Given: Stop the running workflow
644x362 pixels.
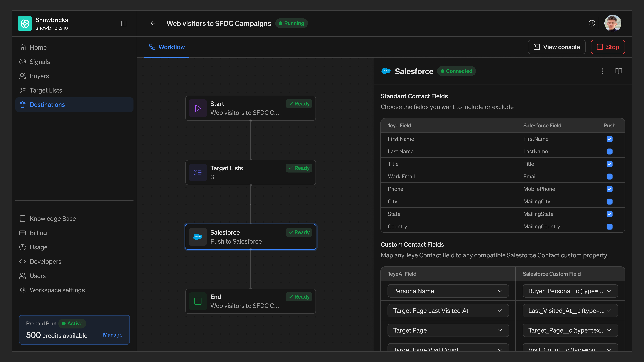Looking at the screenshot, I should tap(608, 47).
